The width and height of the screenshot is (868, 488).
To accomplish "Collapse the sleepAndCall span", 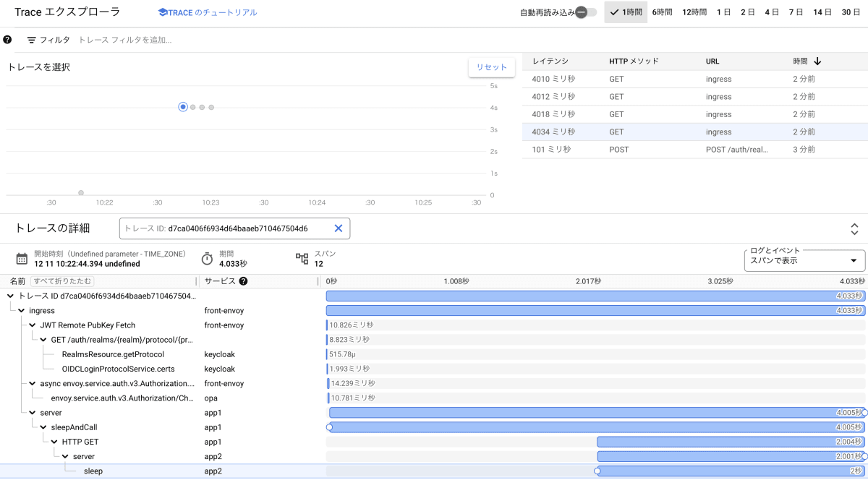I will pos(43,427).
